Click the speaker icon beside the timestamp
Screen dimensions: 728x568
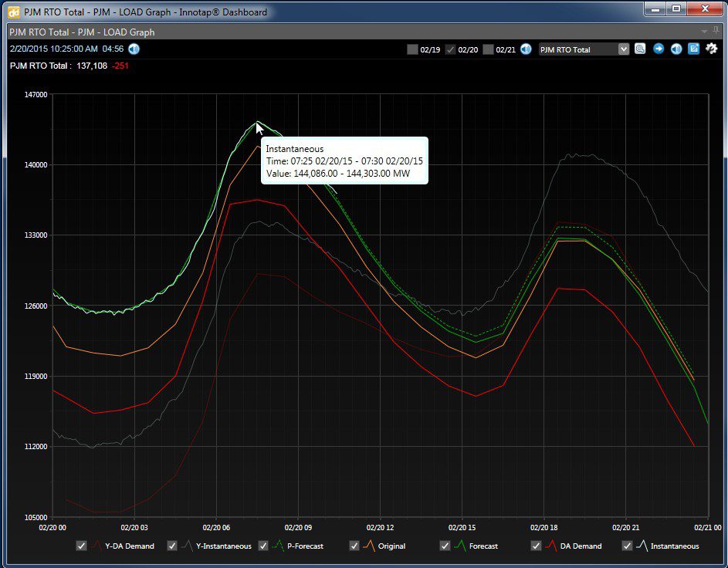(x=134, y=49)
